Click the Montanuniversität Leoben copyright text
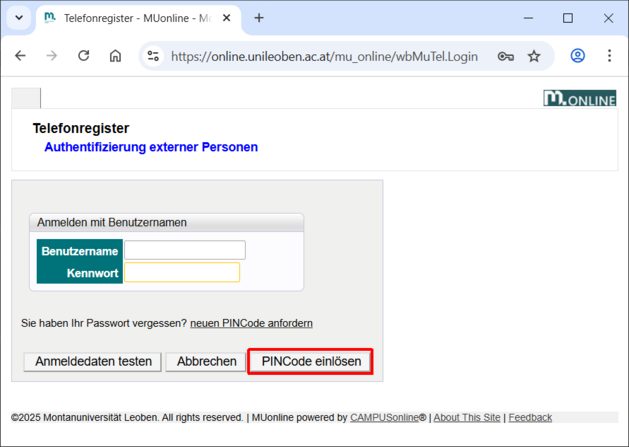Screen dimensions: 629x447 coord(127,418)
